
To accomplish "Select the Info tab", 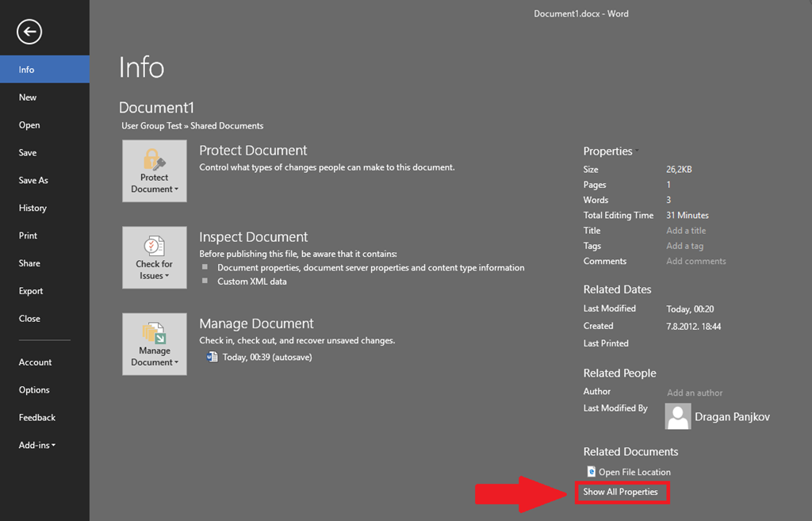I will tap(44, 70).
